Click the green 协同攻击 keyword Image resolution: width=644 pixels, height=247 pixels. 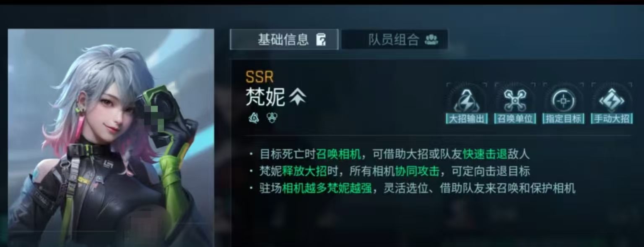(417, 171)
